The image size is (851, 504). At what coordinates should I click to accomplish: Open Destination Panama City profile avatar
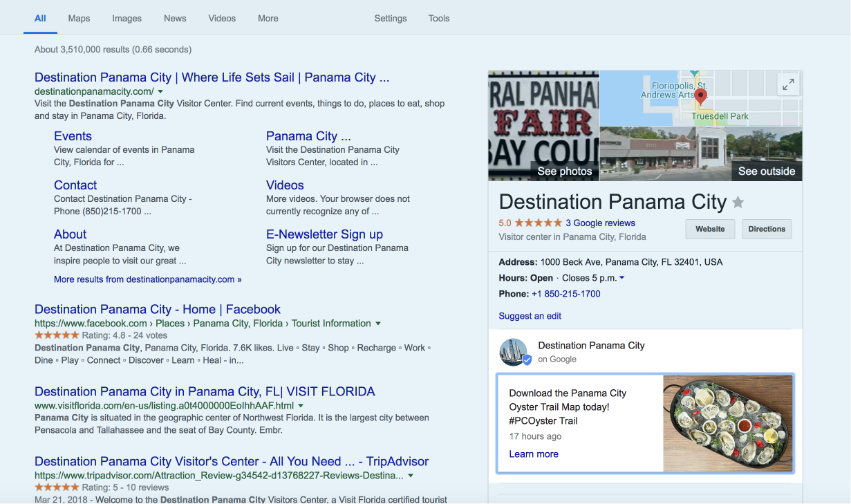[x=515, y=352]
